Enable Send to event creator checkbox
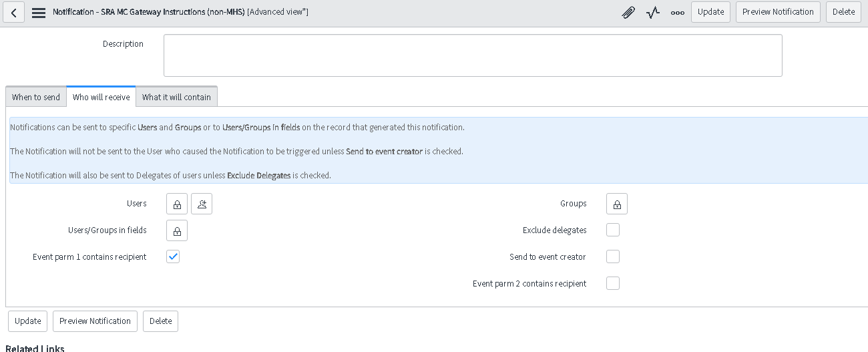This screenshot has width=868, height=352. (613, 256)
